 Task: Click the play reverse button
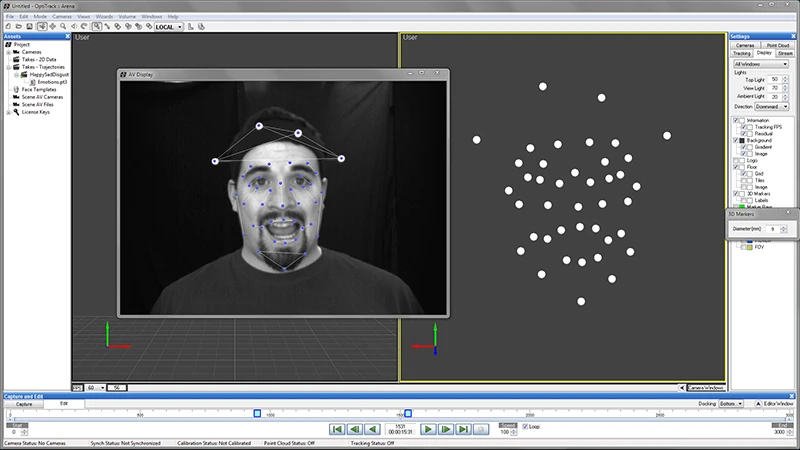372,428
